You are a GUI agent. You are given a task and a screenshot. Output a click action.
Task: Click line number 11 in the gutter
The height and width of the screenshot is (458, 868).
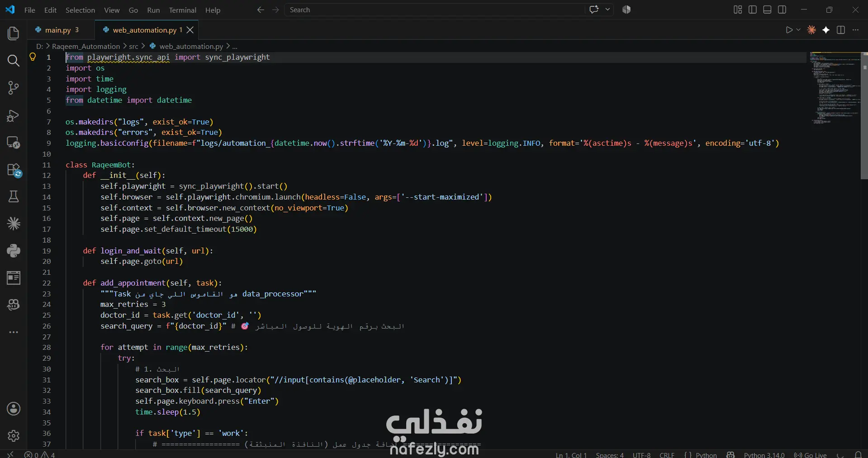[x=47, y=165]
